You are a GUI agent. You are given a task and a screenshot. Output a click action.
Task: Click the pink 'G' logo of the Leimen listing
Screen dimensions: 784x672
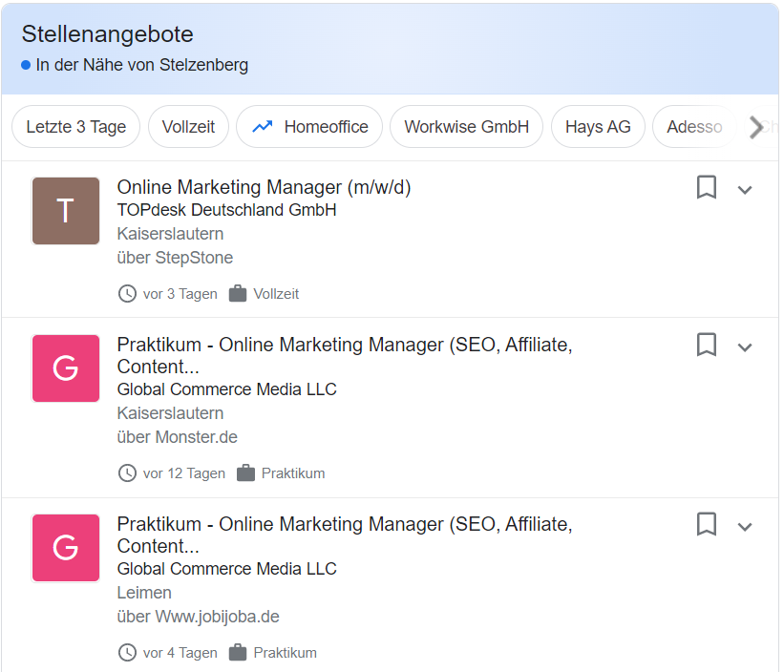[x=66, y=548]
